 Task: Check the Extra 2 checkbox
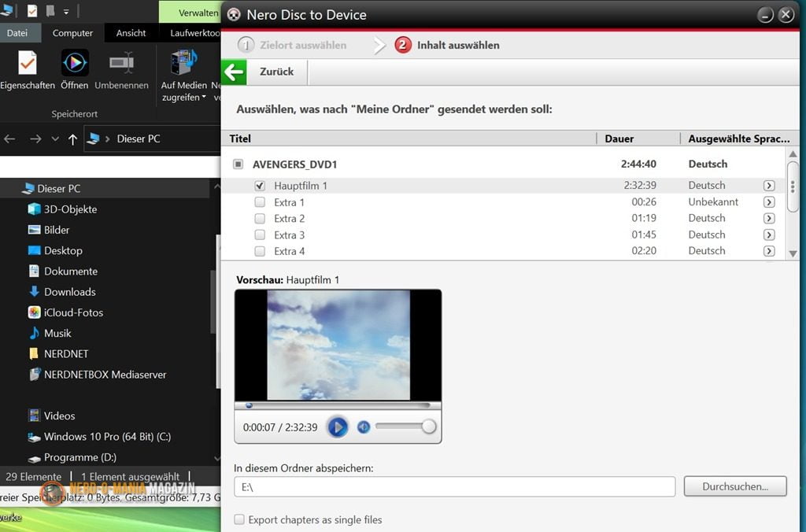coord(260,219)
